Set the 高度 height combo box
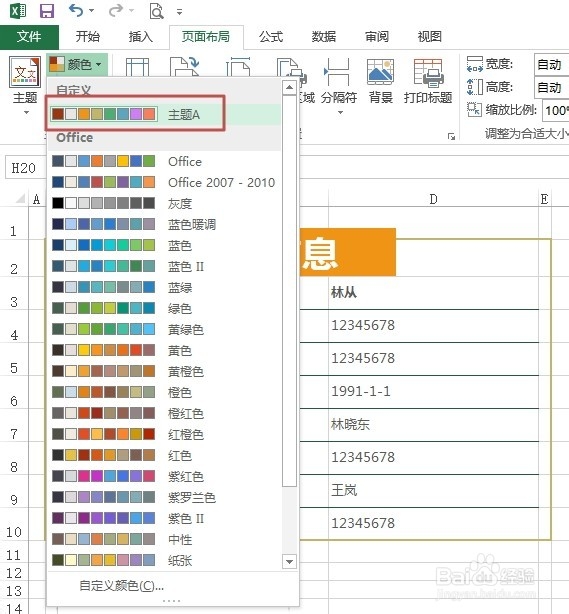The height and width of the screenshot is (614, 569). coord(551,87)
